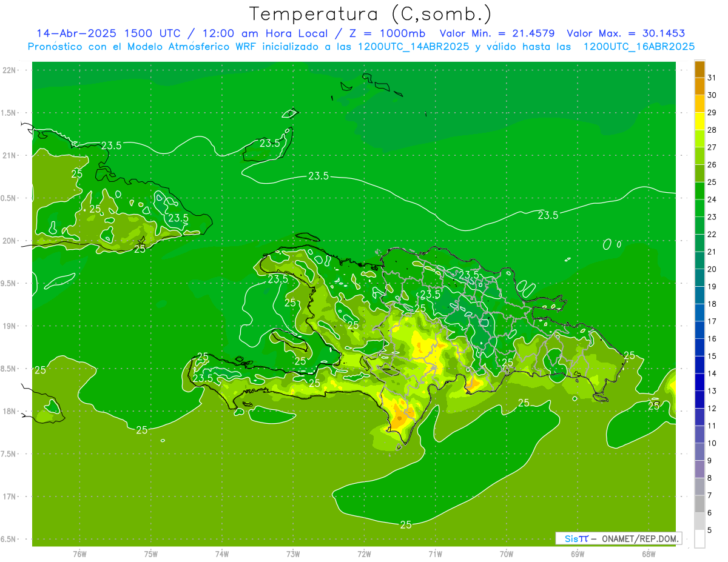Click the color scale label 19
The width and height of the screenshot is (728, 562).
pos(712,286)
